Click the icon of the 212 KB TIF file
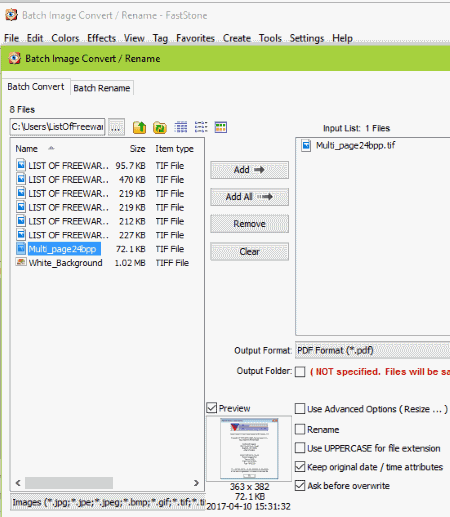 click(x=21, y=221)
